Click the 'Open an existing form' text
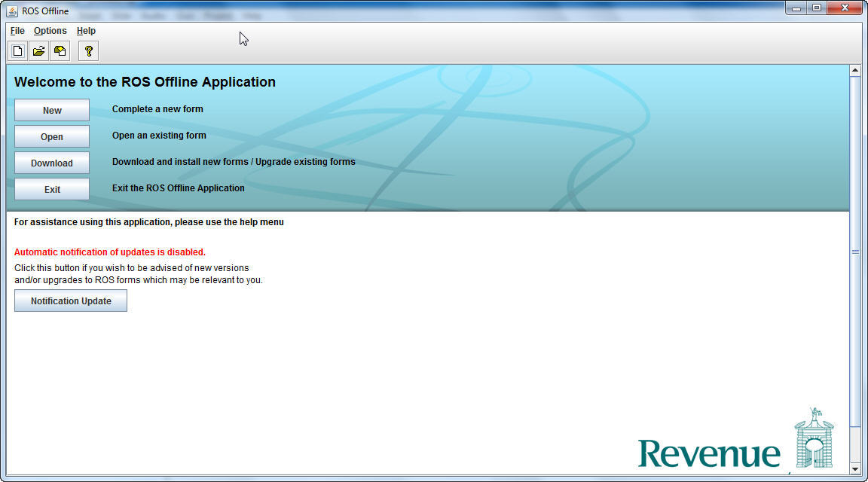The height and width of the screenshot is (482, 868). point(160,136)
